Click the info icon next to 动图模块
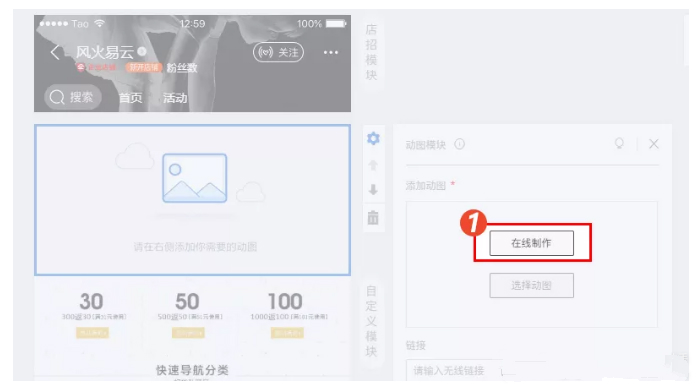700x390 pixels. 459,144
